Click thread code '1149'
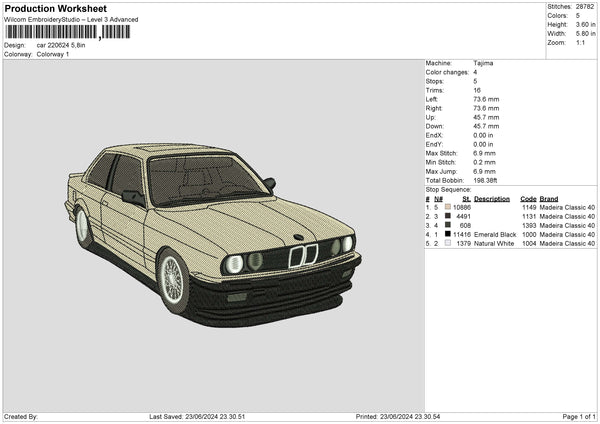Viewport: 600px width, 424px height. coord(529,207)
